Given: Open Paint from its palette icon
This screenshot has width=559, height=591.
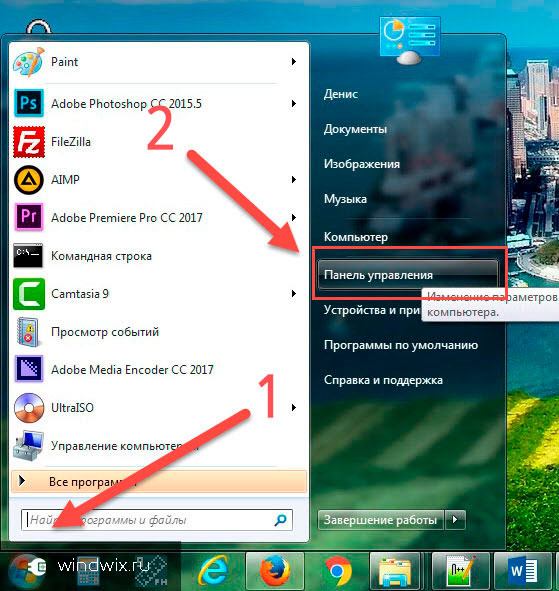Looking at the screenshot, I should click(x=29, y=62).
